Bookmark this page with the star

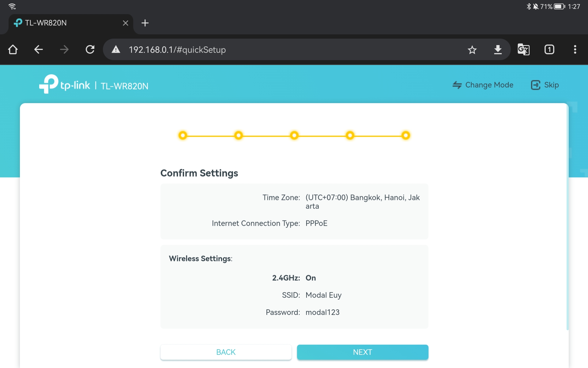(x=472, y=50)
